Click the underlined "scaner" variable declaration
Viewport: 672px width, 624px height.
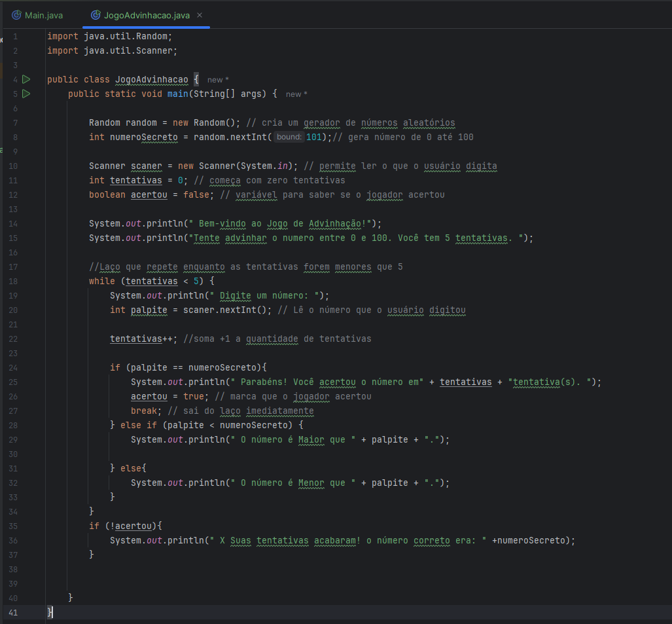point(146,166)
